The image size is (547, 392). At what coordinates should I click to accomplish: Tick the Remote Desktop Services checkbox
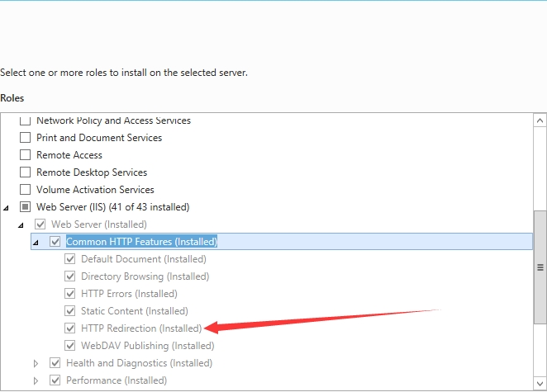[x=25, y=172]
